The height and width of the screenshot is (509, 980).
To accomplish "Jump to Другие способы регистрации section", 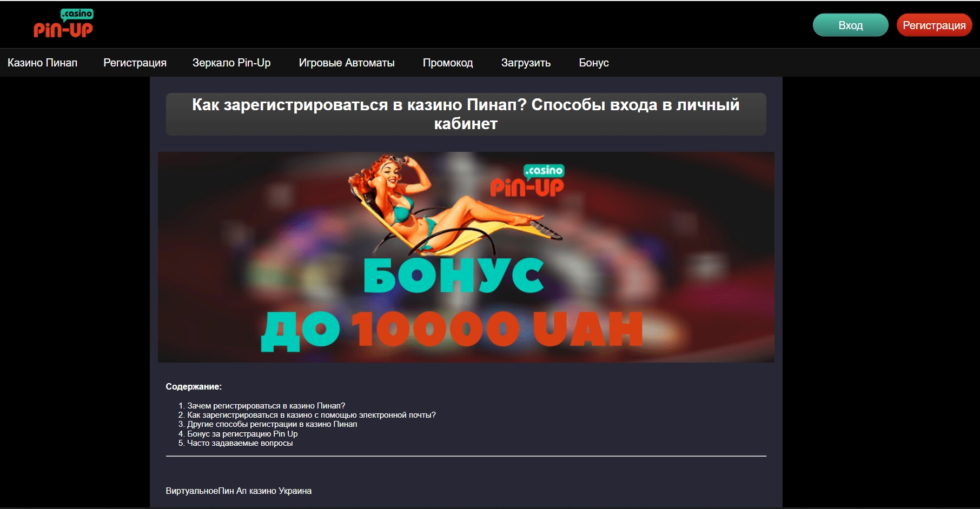I will click(x=272, y=424).
